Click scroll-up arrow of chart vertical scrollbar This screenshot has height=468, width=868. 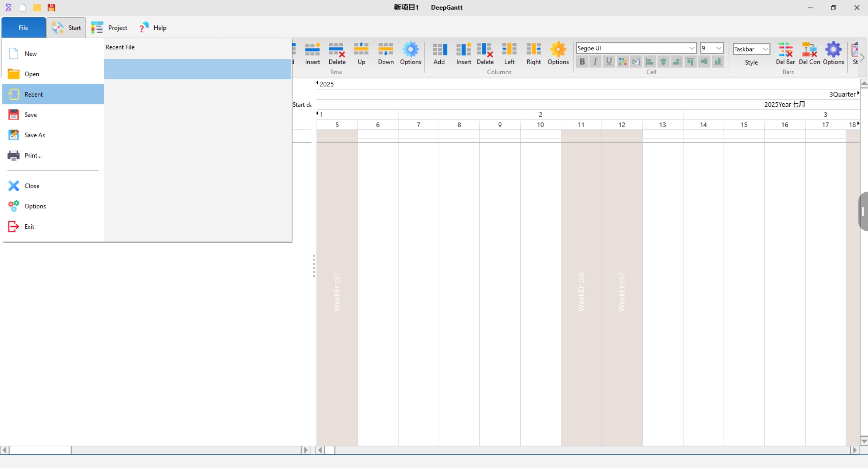pos(864,83)
